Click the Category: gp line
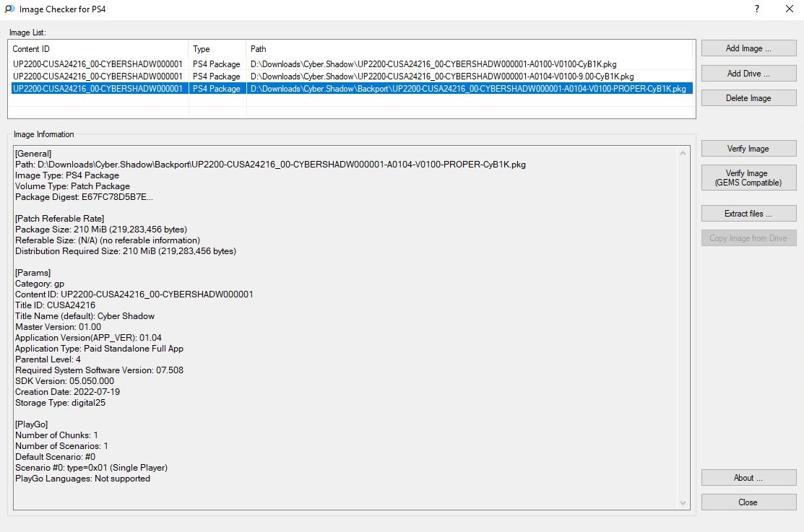Viewport: 804px width, 532px height. pyautogui.click(x=40, y=284)
